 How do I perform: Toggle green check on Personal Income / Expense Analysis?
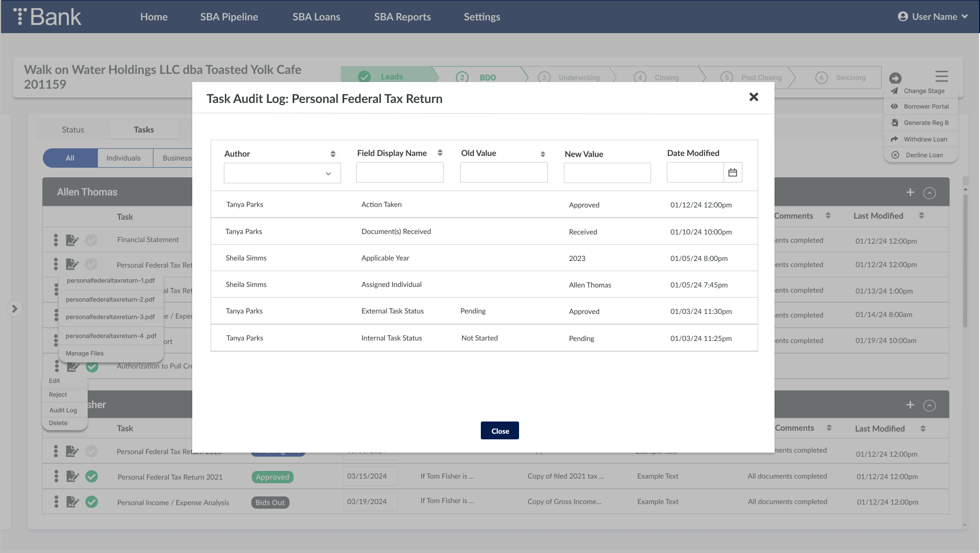92,502
